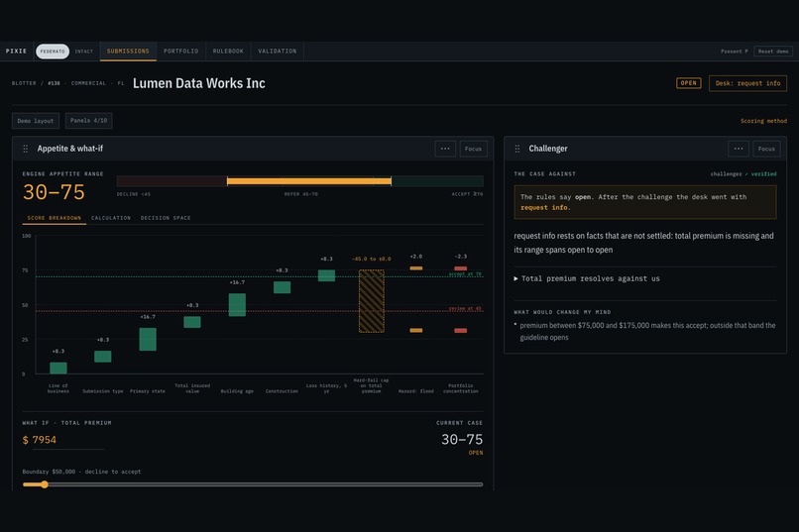The width and height of the screenshot is (799, 532).
Task: Click the 'ACCEPT ≥70' bar label
Action: (467, 194)
